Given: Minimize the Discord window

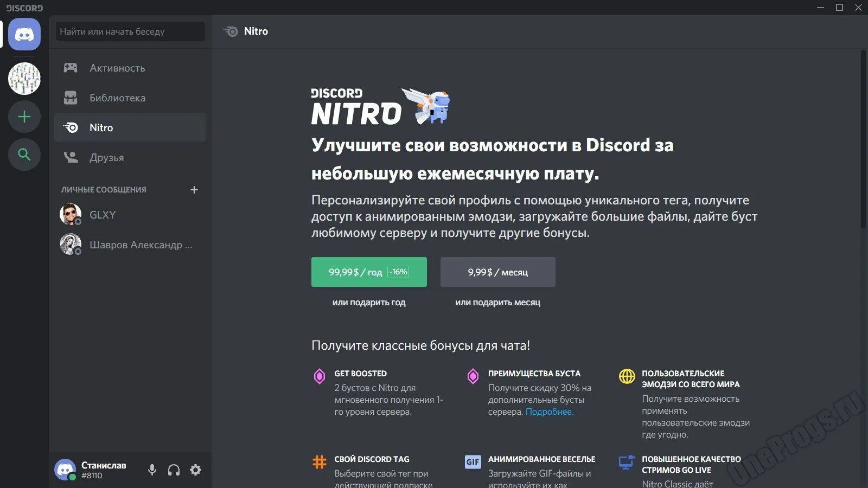Looking at the screenshot, I should (x=821, y=8).
